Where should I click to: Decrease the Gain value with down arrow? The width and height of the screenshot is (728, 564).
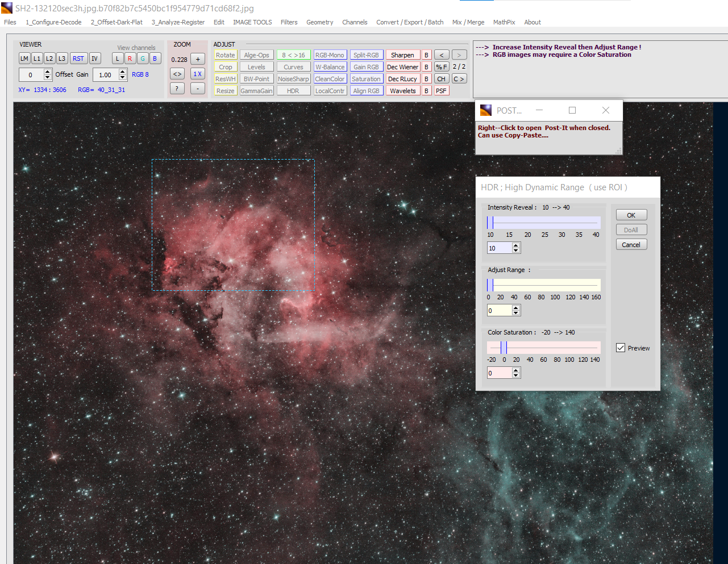(x=123, y=78)
